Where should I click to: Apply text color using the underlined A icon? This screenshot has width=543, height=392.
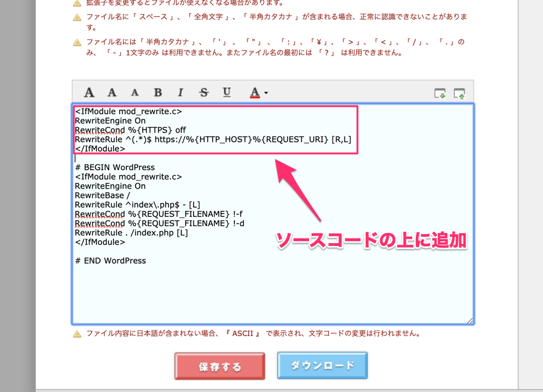pos(254,92)
